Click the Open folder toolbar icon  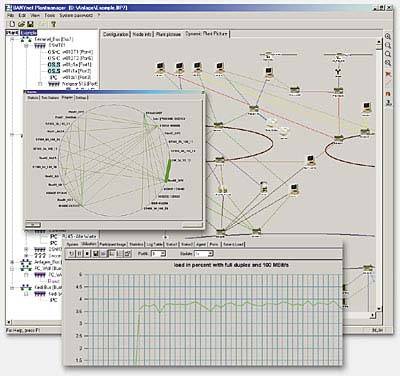pos(21,24)
